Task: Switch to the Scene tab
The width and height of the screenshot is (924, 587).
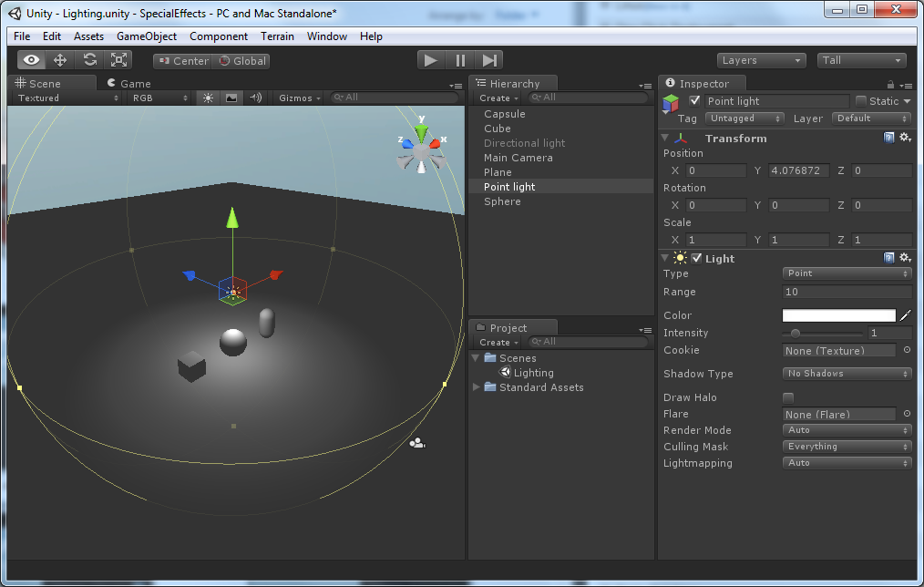Action: tap(38, 84)
